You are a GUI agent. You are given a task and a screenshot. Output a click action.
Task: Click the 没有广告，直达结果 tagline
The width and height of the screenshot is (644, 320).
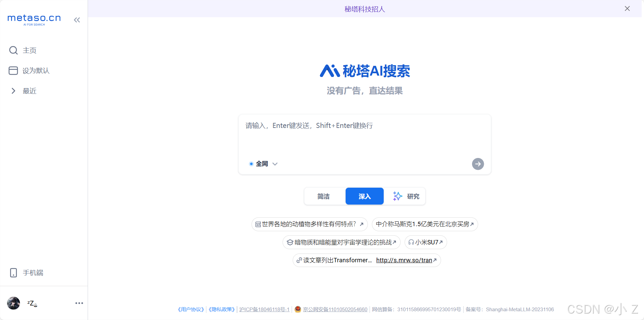(x=364, y=91)
